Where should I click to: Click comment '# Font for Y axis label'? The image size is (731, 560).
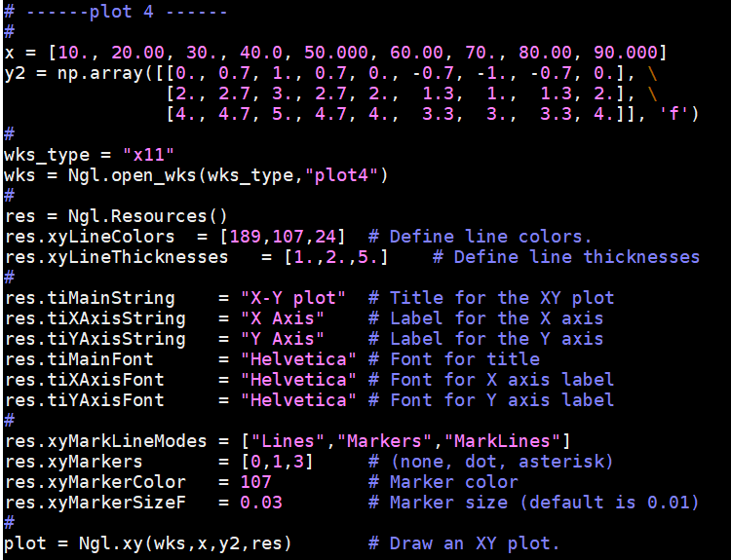491,400
